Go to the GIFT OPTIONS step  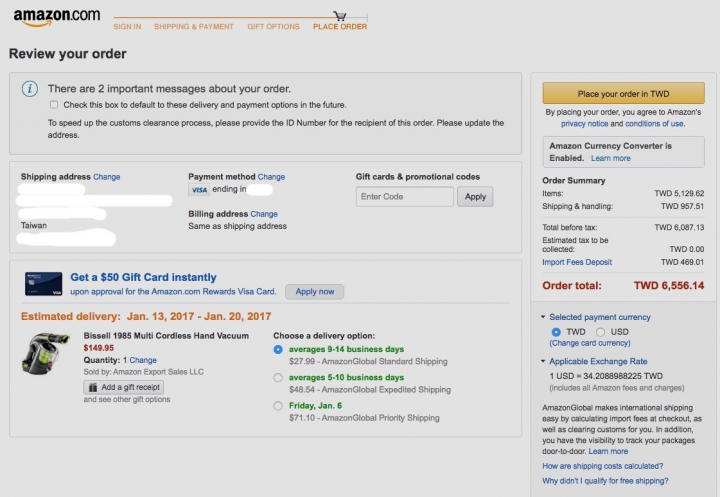pyautogui.click(x=273, y=27)
